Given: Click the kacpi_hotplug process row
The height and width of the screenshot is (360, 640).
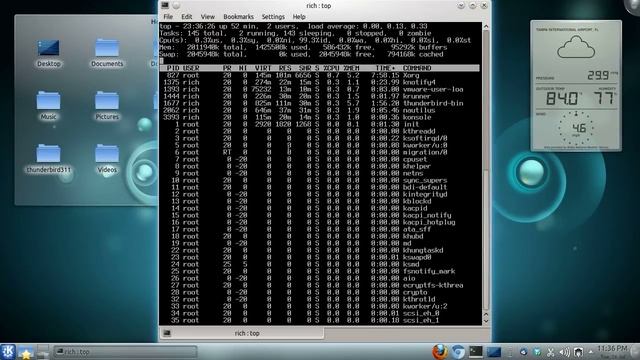Looking at the screenshot, I should tap(319, 222).
